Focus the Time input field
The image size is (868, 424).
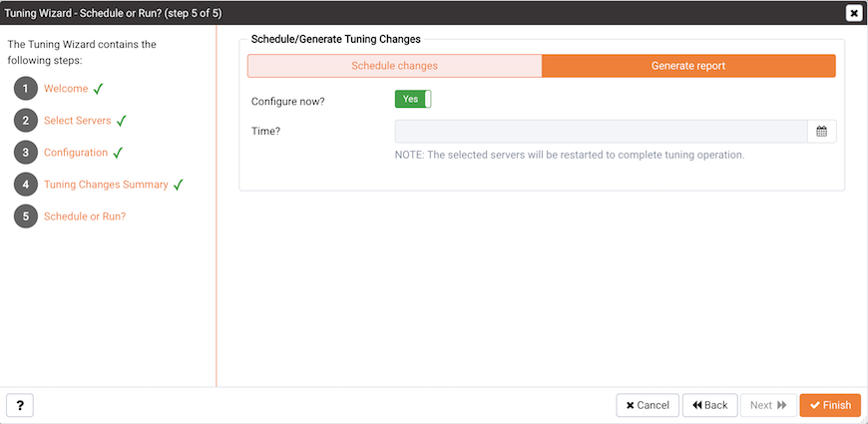(x=601, y=132)
